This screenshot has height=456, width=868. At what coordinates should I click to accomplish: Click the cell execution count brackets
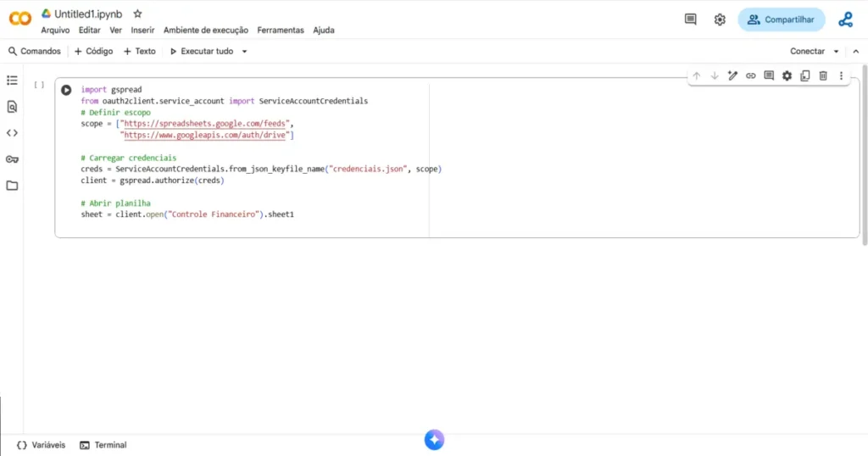pyautogui.click(x=39, y=85)
